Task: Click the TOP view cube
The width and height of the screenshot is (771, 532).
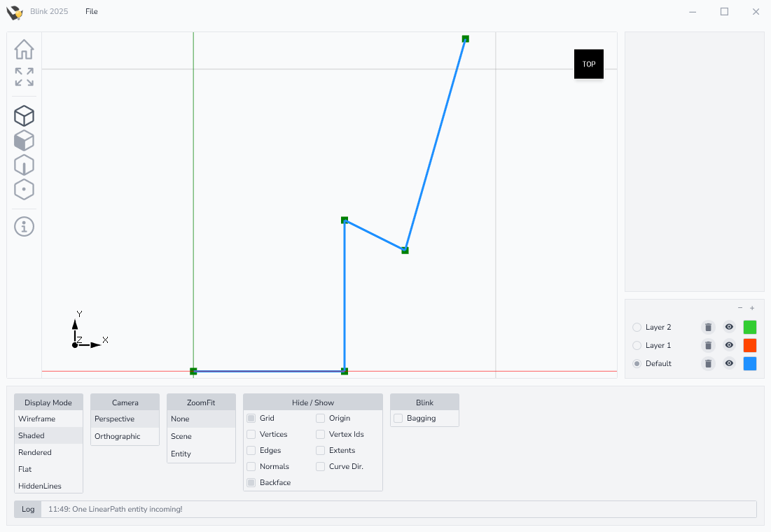Action: (x=588, y=64)
